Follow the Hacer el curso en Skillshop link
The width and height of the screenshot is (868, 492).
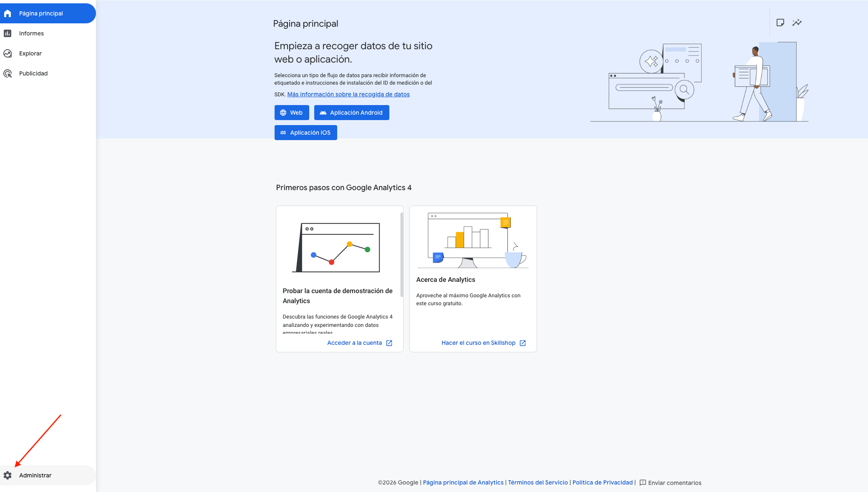(478, 343)
